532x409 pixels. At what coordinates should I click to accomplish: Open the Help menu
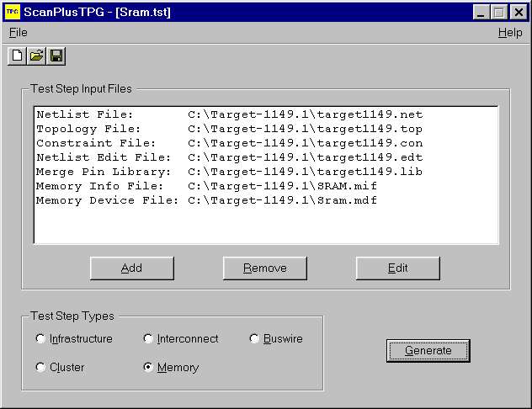pyautogui.click(x=510, y=33)
